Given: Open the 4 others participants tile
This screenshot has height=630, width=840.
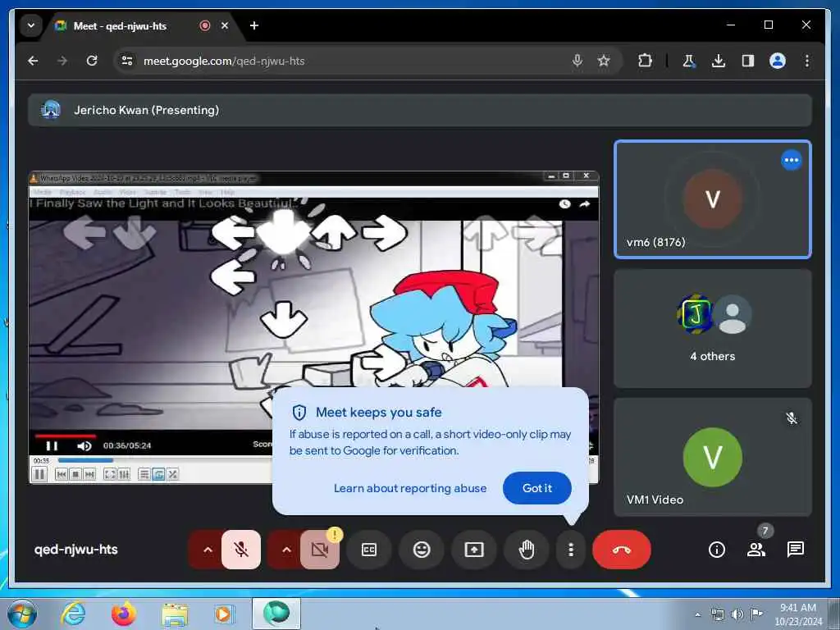Looking at the screenshot, I should point(713,328).
